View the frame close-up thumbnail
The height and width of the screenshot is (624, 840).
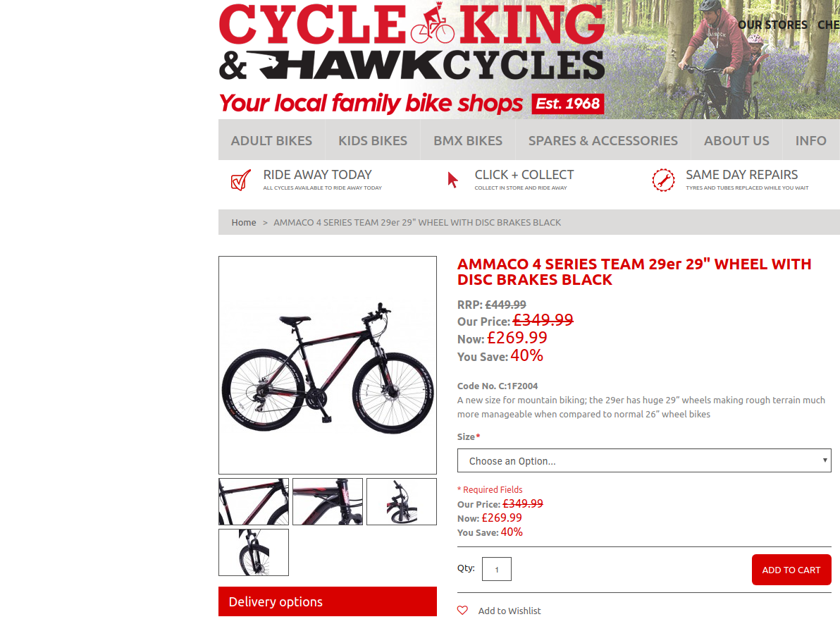coord(254,502)
